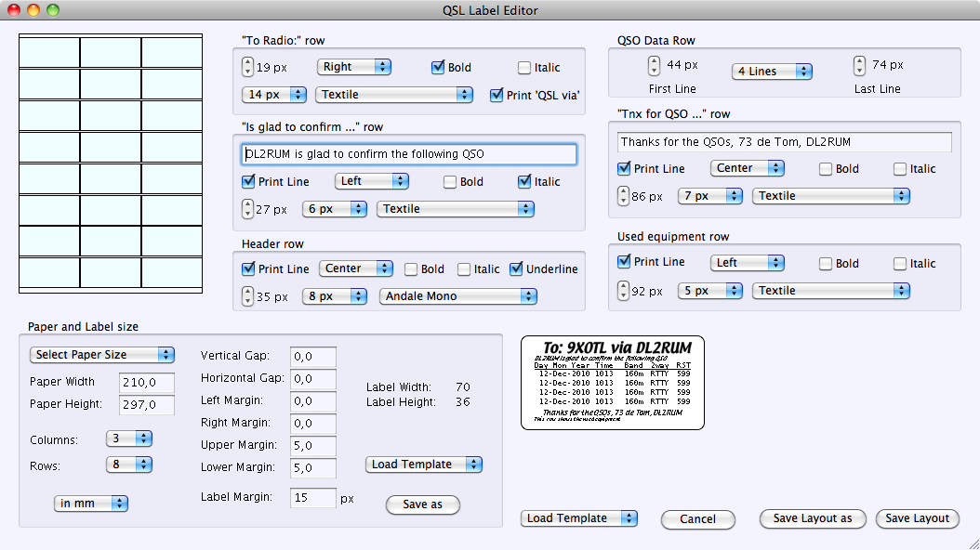980x550 pixels.
Task: Toggle Underline in the Header row
Action: coord(516,269)
